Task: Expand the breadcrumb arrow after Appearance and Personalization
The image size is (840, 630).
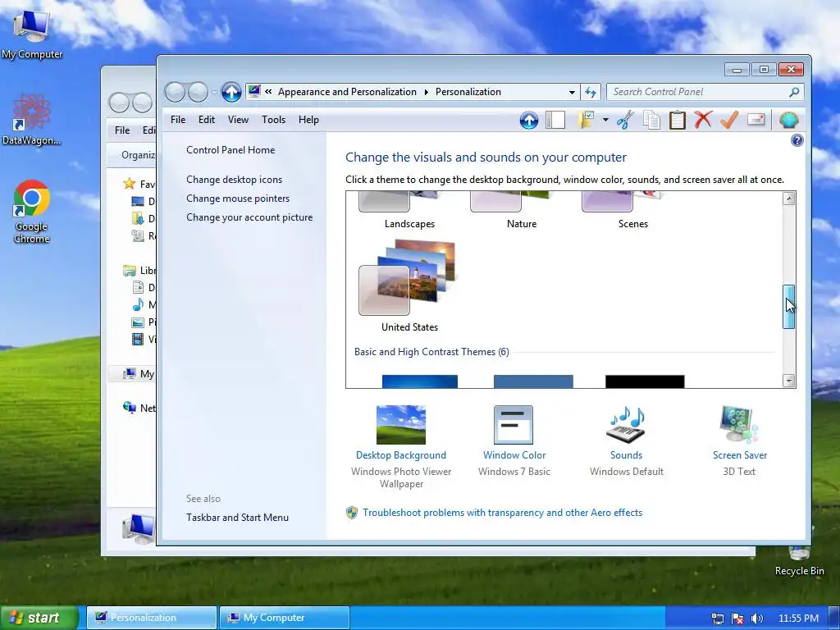Action: 427,92
